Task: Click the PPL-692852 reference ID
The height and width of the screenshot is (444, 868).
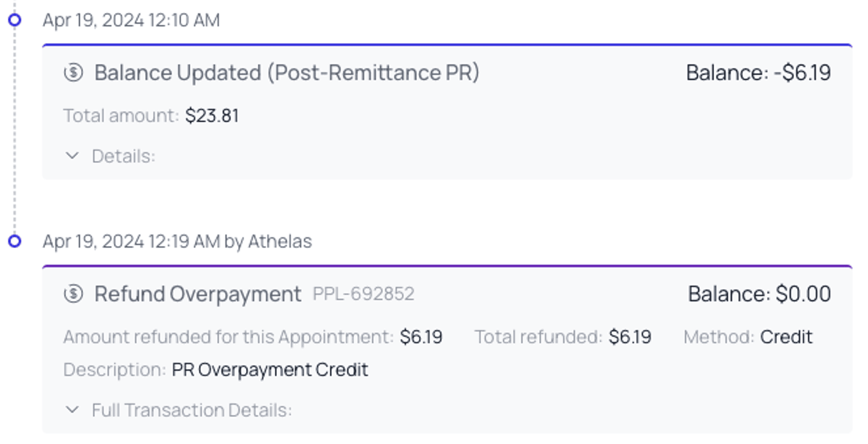Action: click(364, 294)
